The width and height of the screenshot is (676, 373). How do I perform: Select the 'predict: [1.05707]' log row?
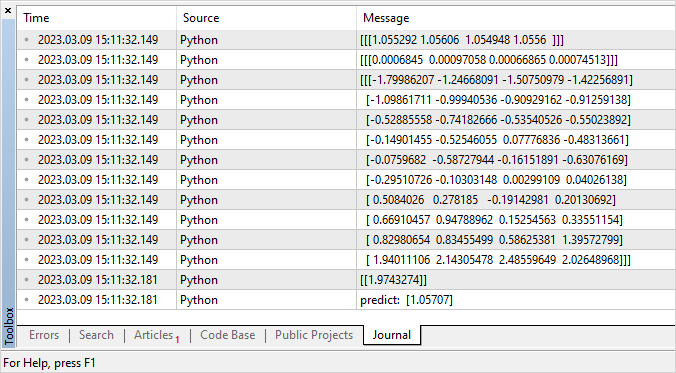click(346, 300)
